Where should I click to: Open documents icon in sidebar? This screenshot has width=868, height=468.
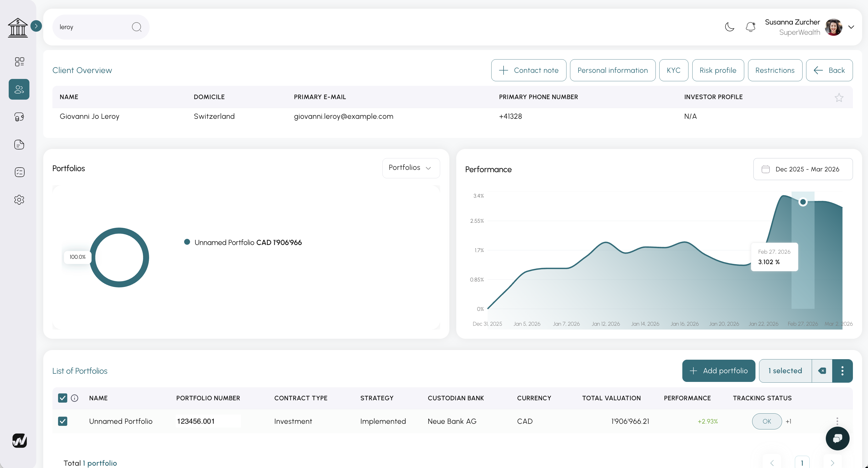(19, 144)
